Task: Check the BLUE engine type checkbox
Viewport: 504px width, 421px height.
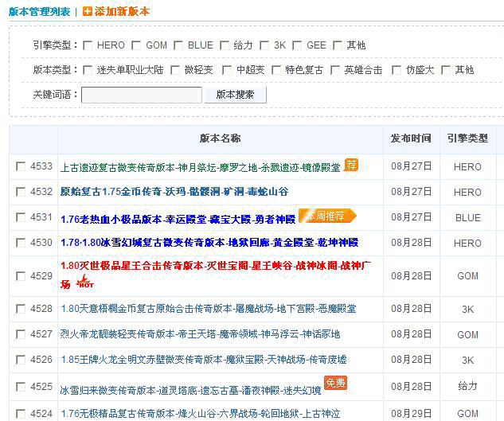Action: pos(178,45)
